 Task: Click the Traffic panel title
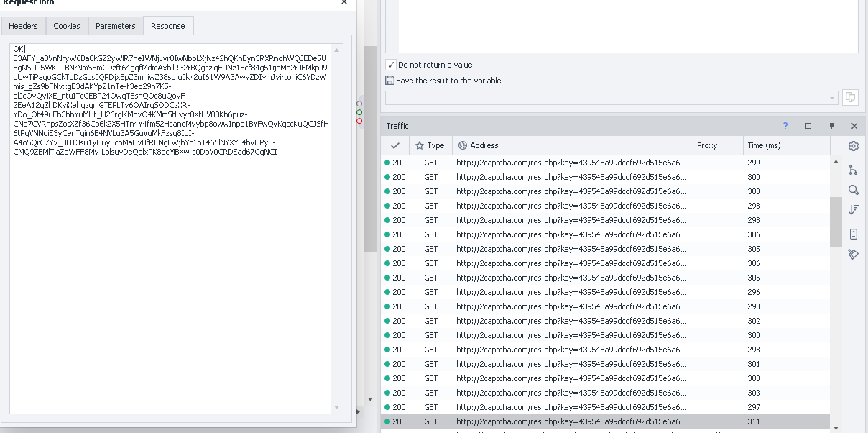397,126
